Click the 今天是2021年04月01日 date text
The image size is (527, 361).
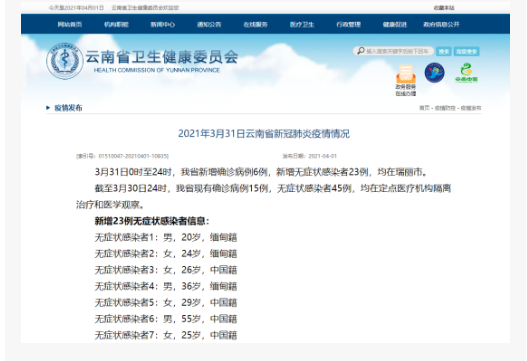coord(76,8)
